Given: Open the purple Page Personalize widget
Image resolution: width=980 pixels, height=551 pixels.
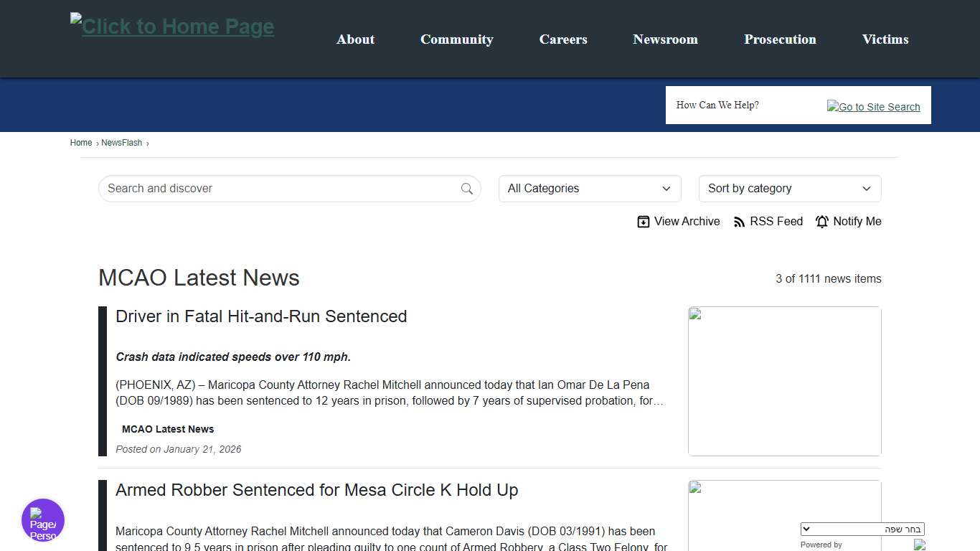Looking at the screenshot, I should pos(43,520).
